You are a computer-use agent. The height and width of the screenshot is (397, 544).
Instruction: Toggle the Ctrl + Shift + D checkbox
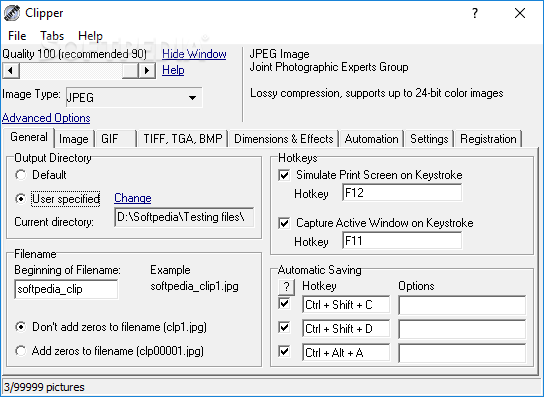(x=284, y=328)
